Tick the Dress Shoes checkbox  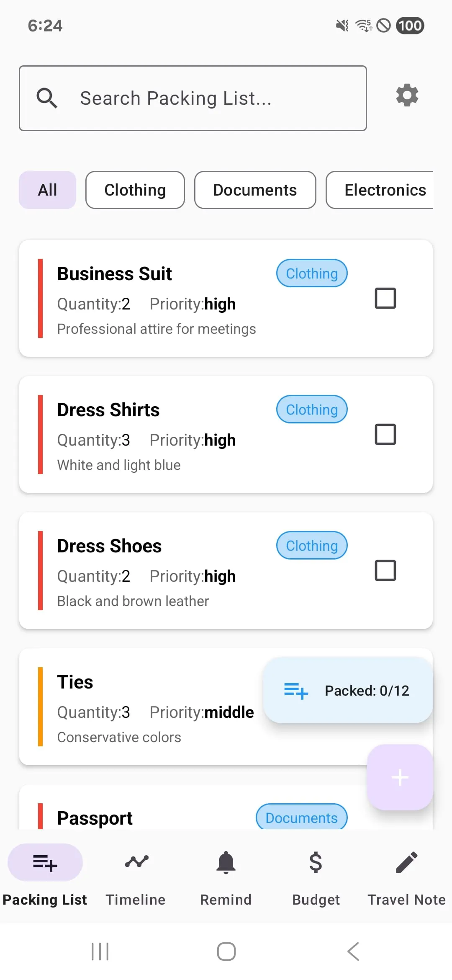pyautogui.click(x=385, y=570)
